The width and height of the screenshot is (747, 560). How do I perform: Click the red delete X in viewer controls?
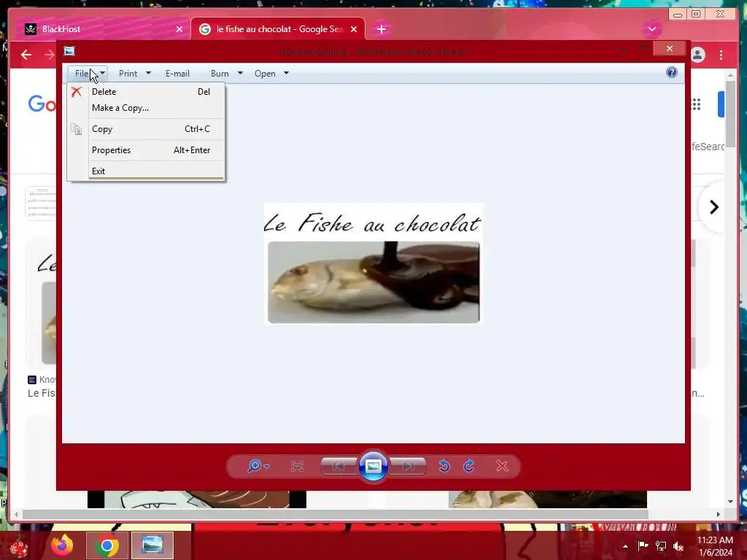tap(502, 466)
